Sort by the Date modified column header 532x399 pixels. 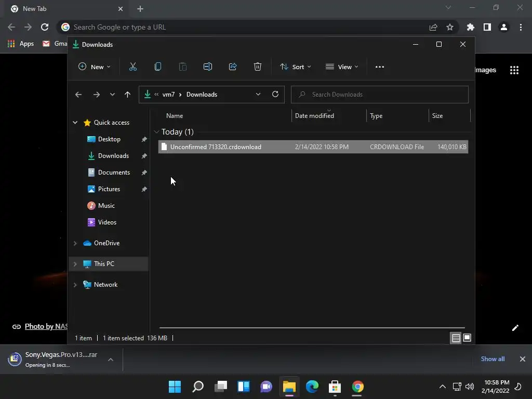click(314, 116)
